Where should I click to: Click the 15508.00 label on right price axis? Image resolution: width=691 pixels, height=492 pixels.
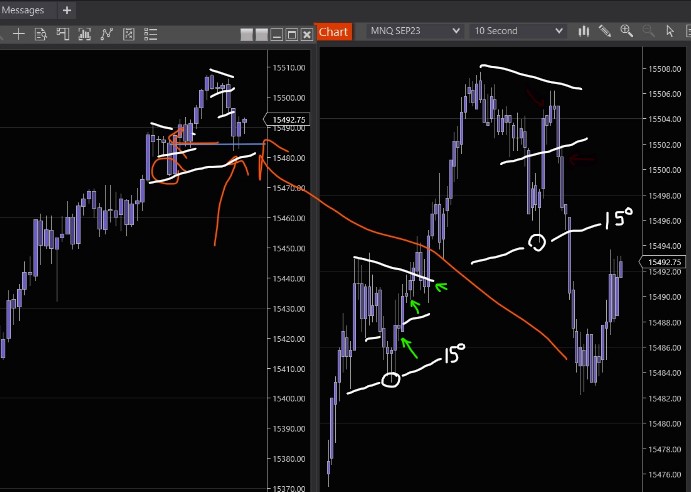point(664,69)
